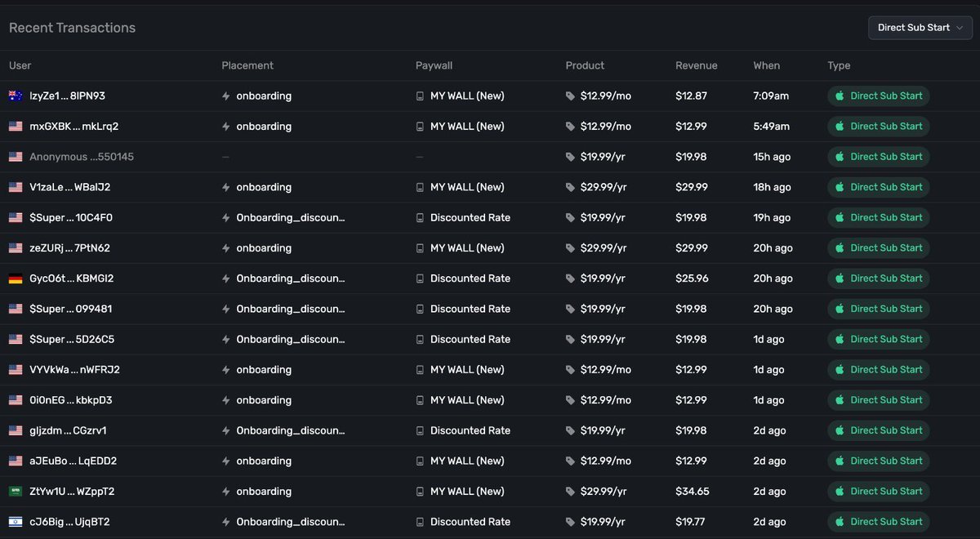980x539 pixels.
Task: Click the When column header
Action: (767, 65)
